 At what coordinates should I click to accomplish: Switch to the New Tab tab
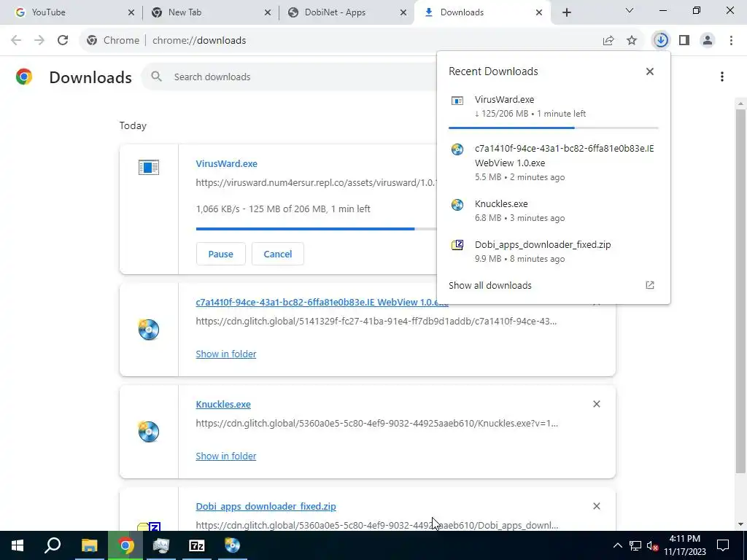tap(210, 12)
